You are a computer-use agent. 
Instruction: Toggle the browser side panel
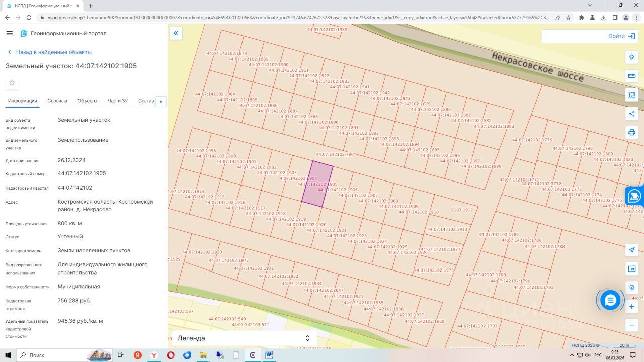[x=615, y=17]
